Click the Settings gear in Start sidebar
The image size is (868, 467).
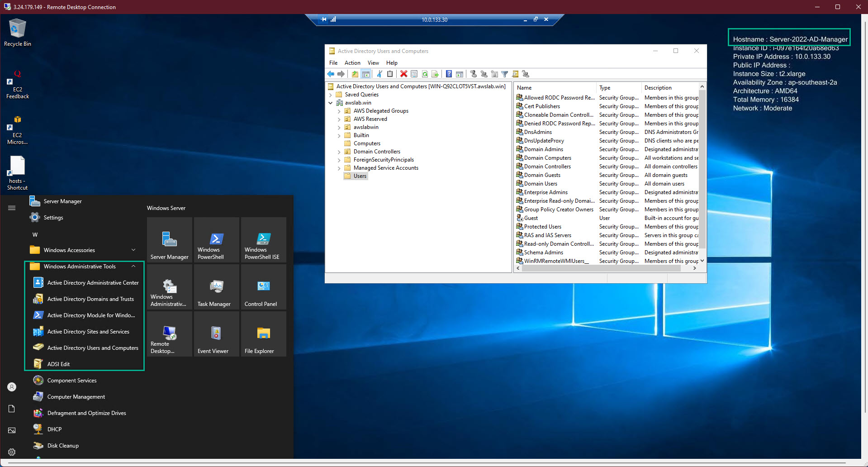[12, 452]
